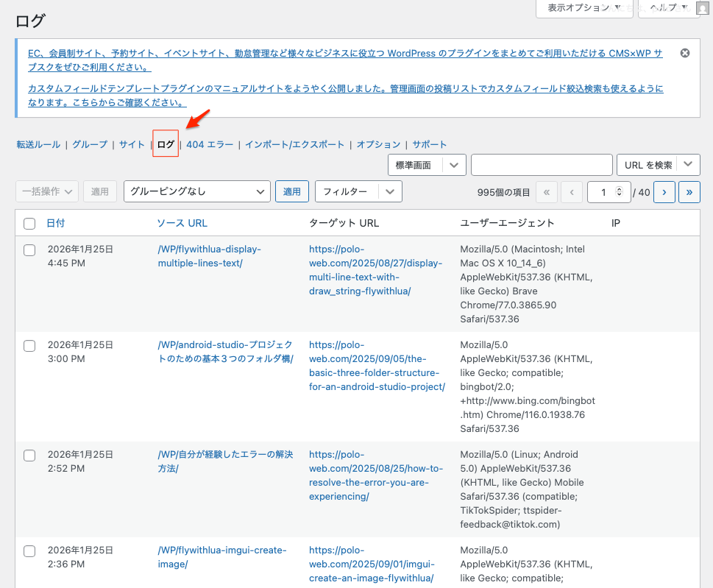This screenshot has height=588, width=713.
Task: Click the user avatar icon at top right
Action: [x=703, y=7]
